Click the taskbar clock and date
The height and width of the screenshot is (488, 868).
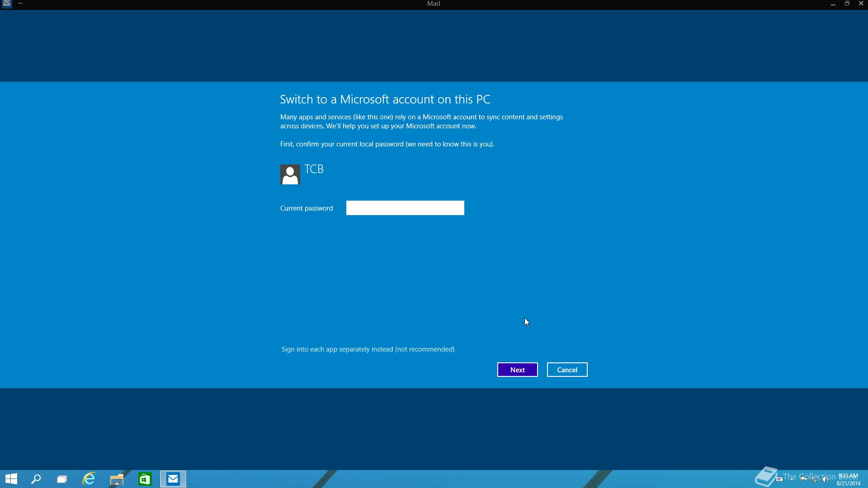tap(848, 479)
